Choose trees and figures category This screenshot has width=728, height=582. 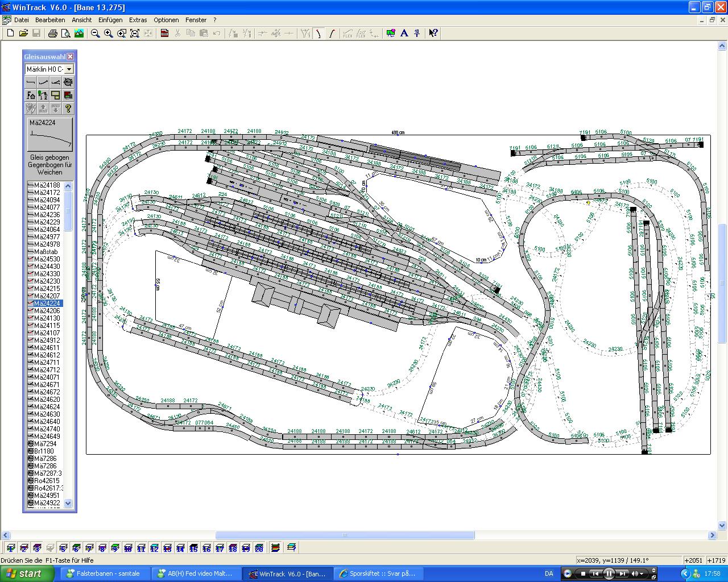tap(43, 95)
